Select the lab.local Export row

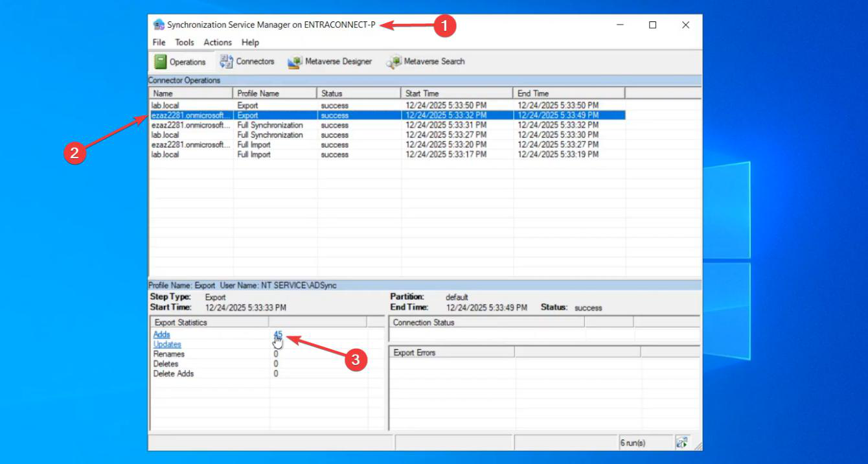(387, 105)
